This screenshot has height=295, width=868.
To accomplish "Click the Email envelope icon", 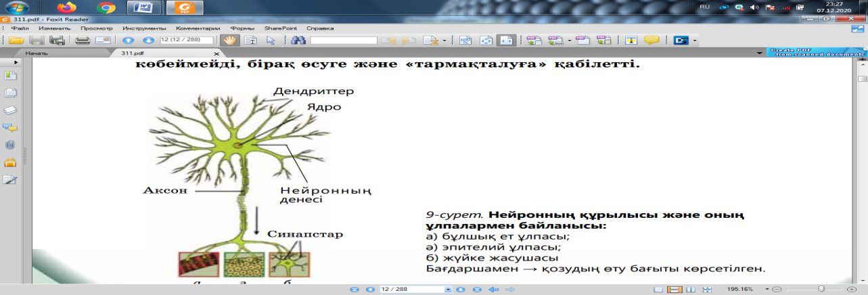I will coord(103,41).
